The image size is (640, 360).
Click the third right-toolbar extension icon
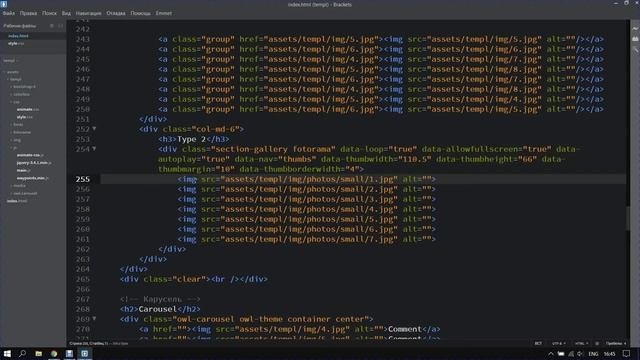pyautogui.click(x=635, y=50)
